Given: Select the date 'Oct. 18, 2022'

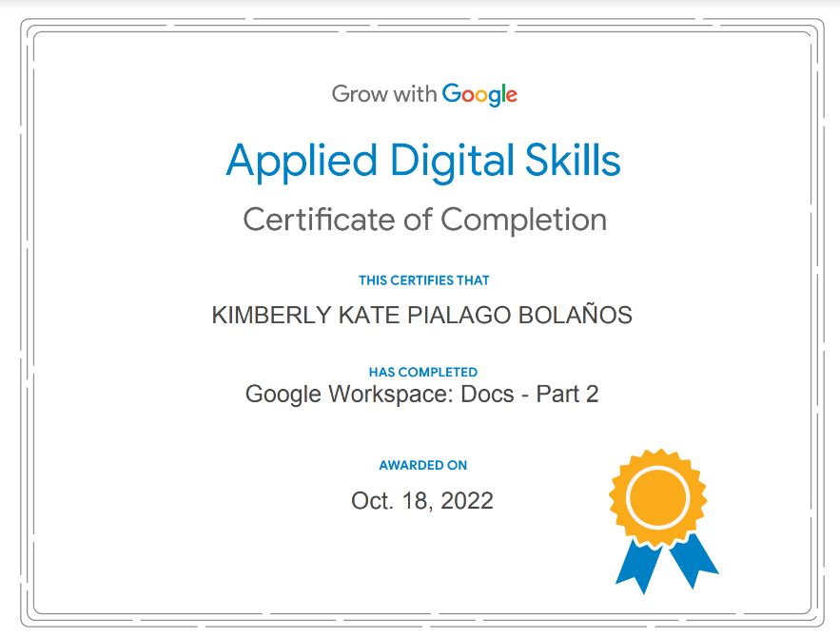Looking at the screenshot, I should [422, 501].
